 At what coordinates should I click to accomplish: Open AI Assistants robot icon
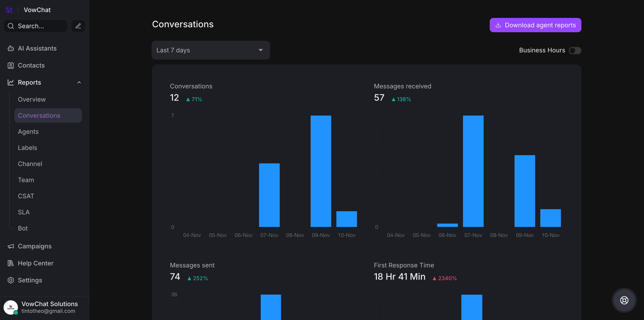point(11,48)
